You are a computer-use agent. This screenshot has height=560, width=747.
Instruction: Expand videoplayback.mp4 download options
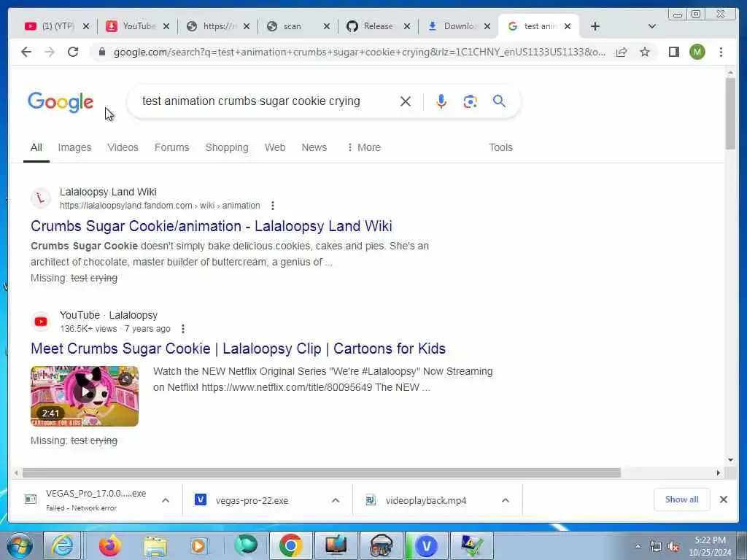click(x=506, y=500)
